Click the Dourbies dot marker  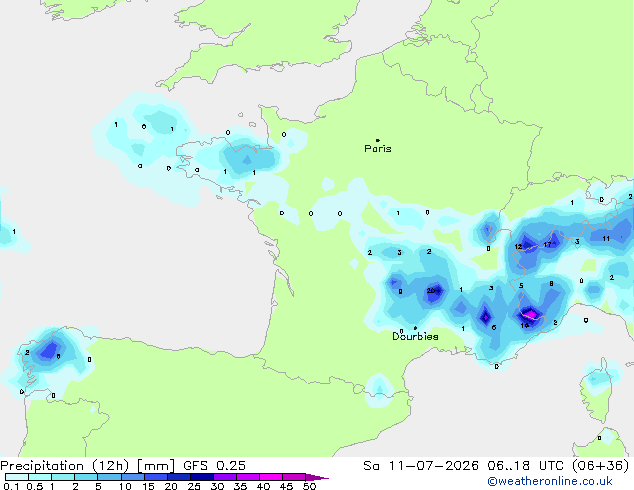click(x=415, y=328)
